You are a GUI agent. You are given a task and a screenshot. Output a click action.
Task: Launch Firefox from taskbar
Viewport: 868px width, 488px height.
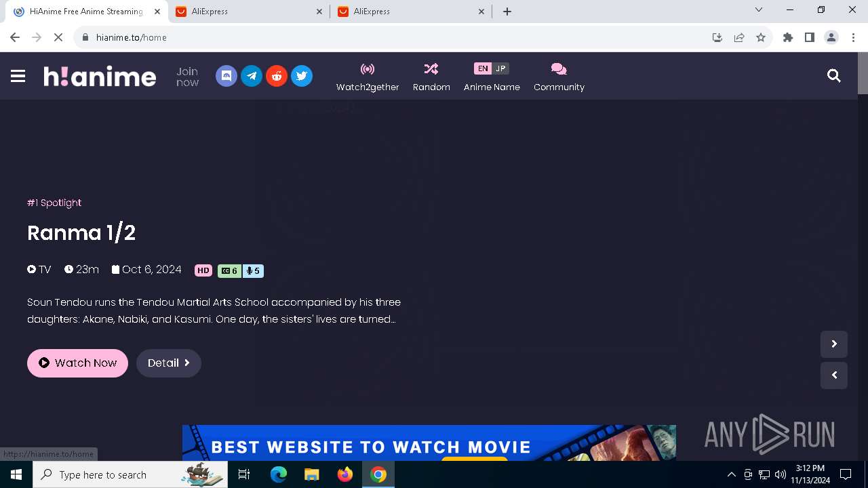coord(344,474)
